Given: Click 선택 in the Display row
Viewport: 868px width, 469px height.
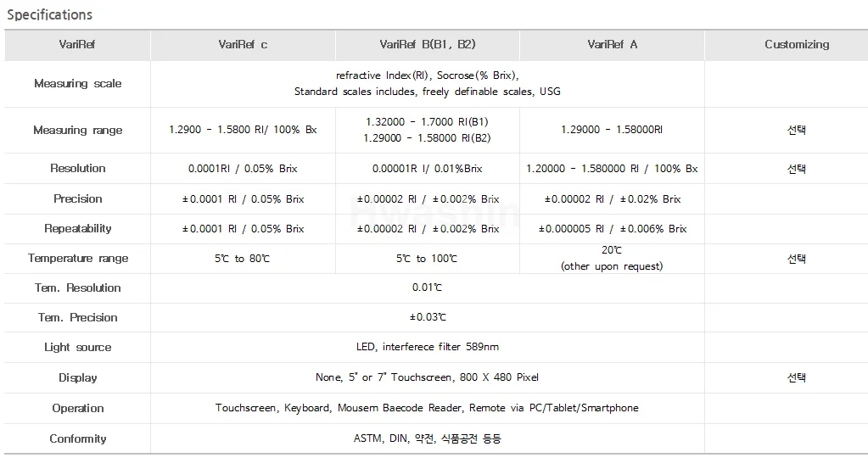Looking at the screenshot, I should click(x=797, y=377).
